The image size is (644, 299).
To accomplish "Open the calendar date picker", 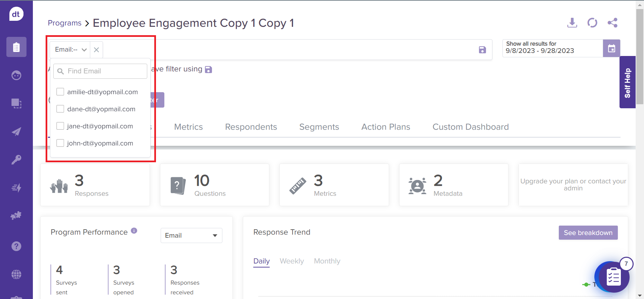I will (x=611, y=48).
